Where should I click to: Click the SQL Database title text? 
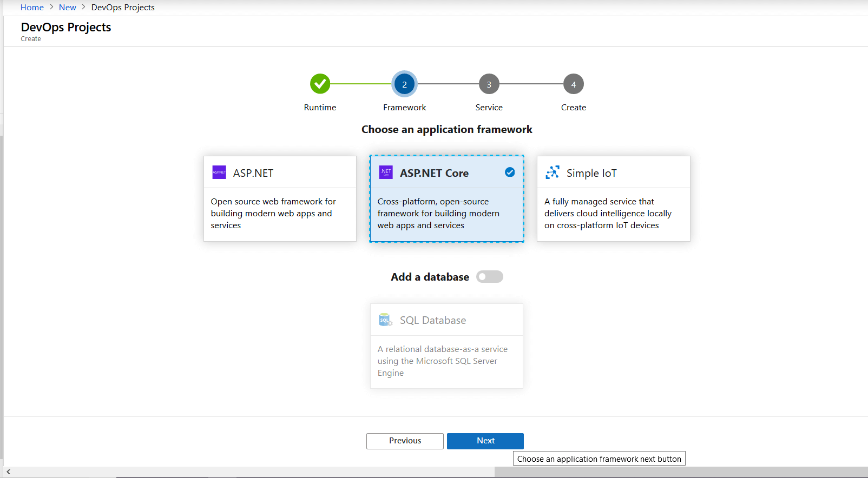[433, 320]
